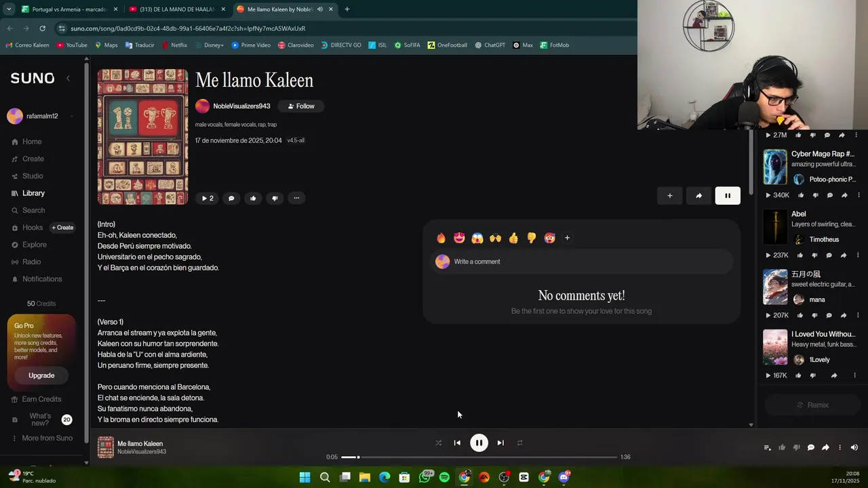The image size is (868, 488).
Task: Open more options ellipsis under cover
Action: click(296, 198)
